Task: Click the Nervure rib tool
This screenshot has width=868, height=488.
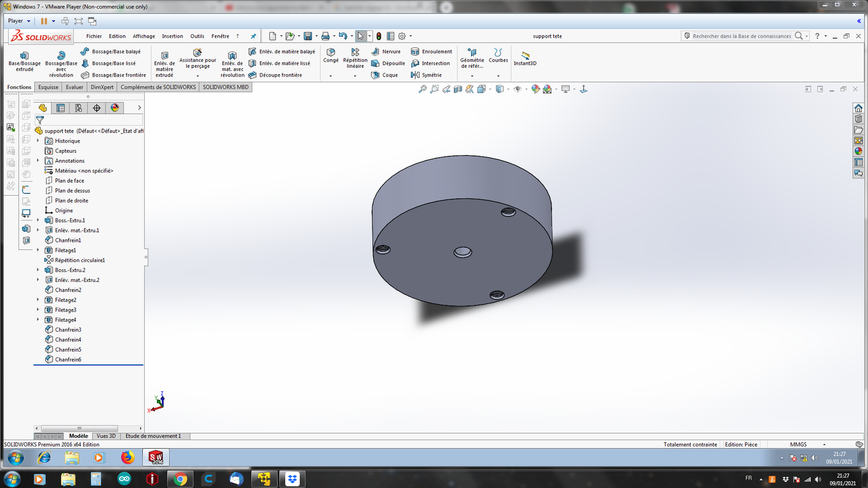Action: click(386, 52)
